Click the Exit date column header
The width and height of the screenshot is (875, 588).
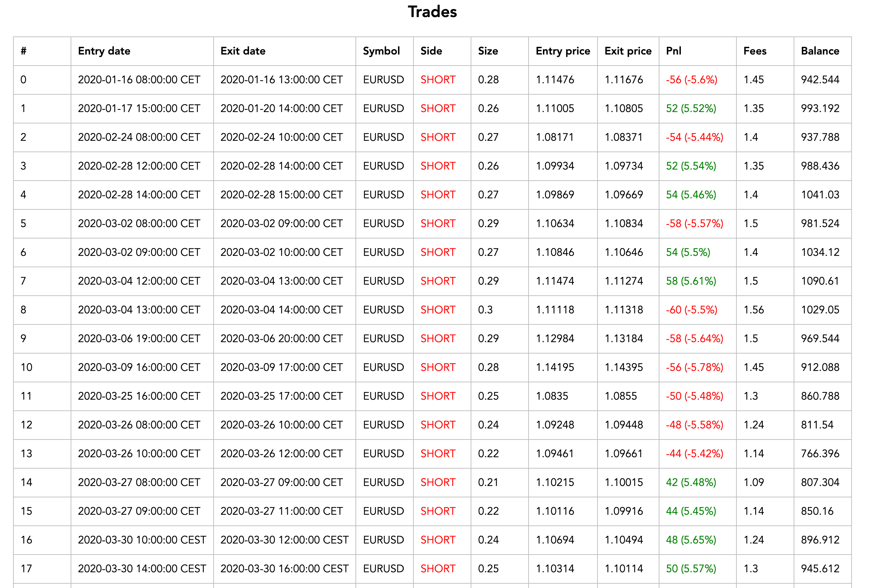tap(243, 51)
